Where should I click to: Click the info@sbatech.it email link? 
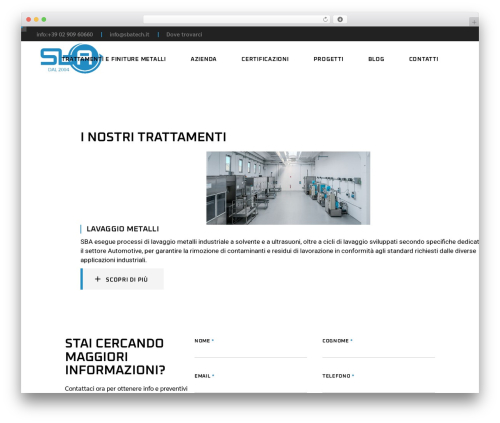click(x=129, y=34)
